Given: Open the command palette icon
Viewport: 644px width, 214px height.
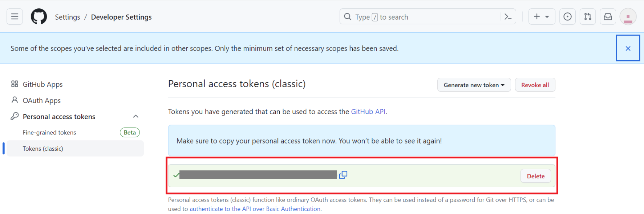Looking at the screenshot, I should pyautogui.click(x=508, y=17).
